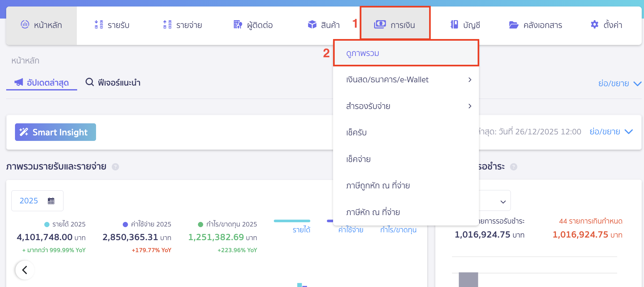
Task: Toggle กำไร/ขาดทุน 2025 legend dot
Action: [201, 225]
